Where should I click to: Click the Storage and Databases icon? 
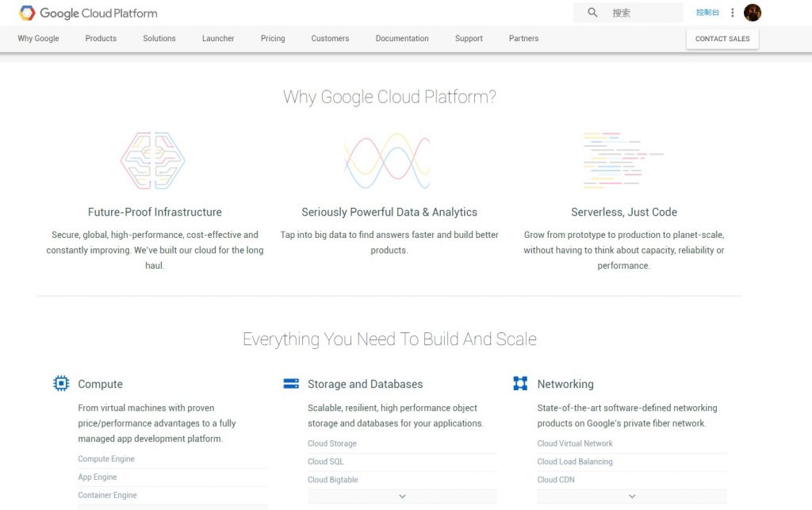click(x=291, y=384)
